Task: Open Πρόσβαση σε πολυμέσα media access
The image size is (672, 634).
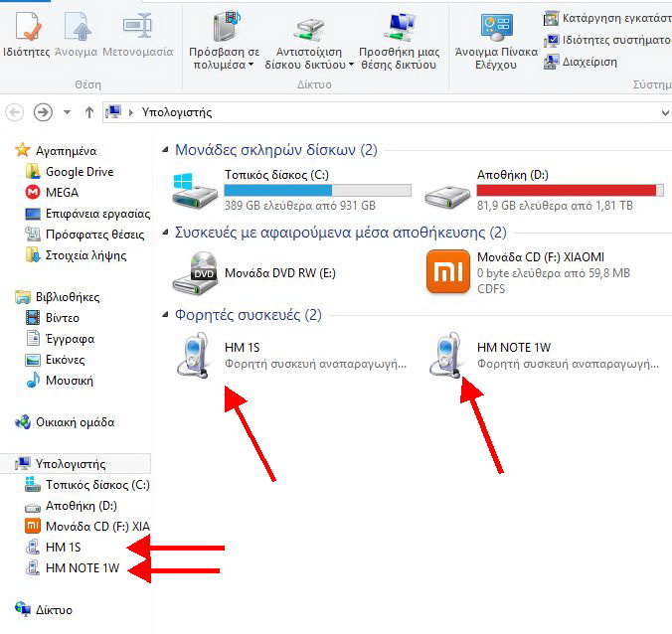Action: (224, 41)
